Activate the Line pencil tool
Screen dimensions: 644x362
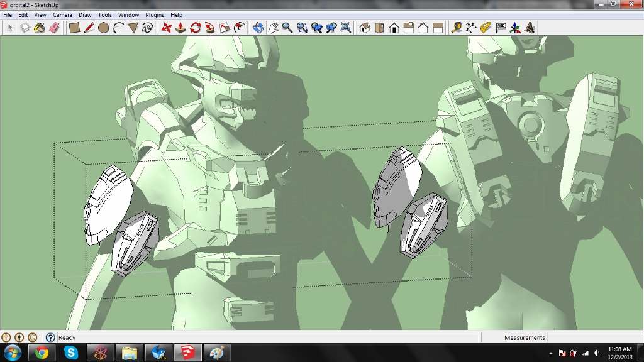coord(89,28)
